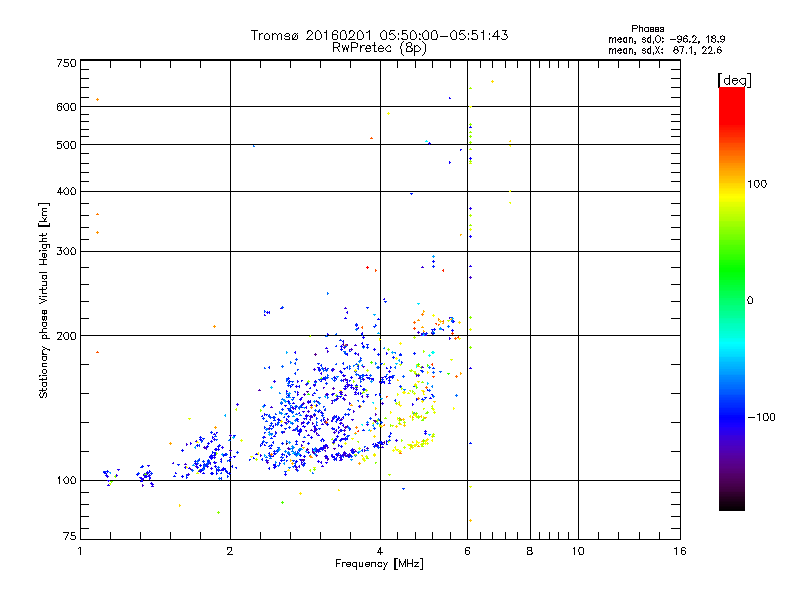Image resolution: width=800 pixels, height=600 pixels.
Task: Click the black bottom of the phase colorbar
Action: tap(732, 503)
